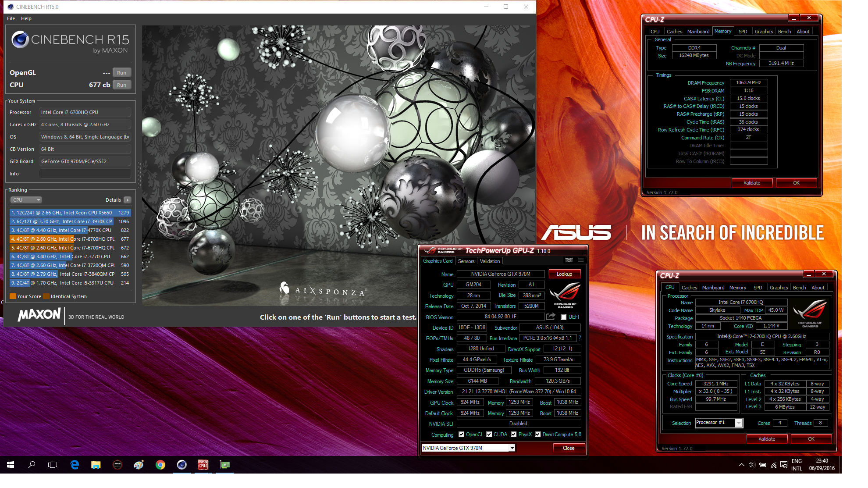This screenshot has width=868, height=488.
Task: Toggle the CUDA checkbox
Action: pos(489,435)
